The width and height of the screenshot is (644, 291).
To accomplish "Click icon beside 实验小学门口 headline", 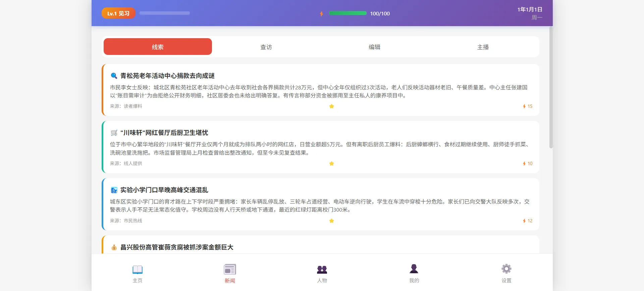I will (114, 190).
